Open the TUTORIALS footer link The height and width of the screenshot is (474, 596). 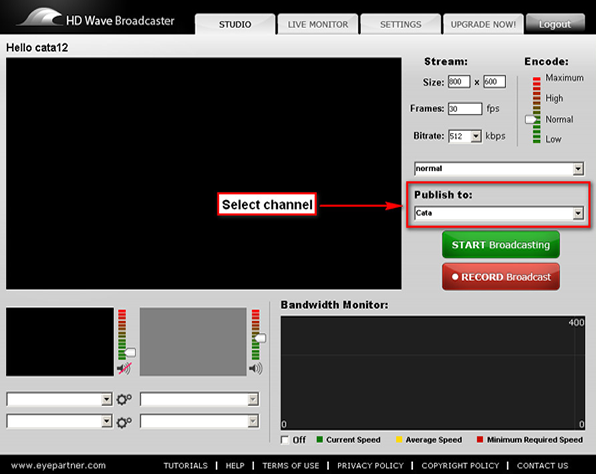coord(185,465)
